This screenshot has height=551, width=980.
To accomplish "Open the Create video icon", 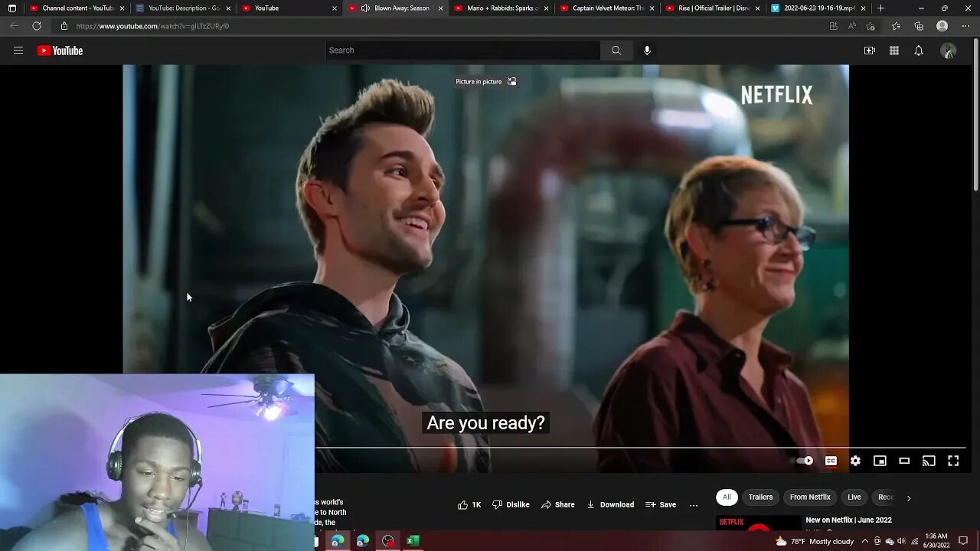I will pyautogui.click(x=869, y=51).
